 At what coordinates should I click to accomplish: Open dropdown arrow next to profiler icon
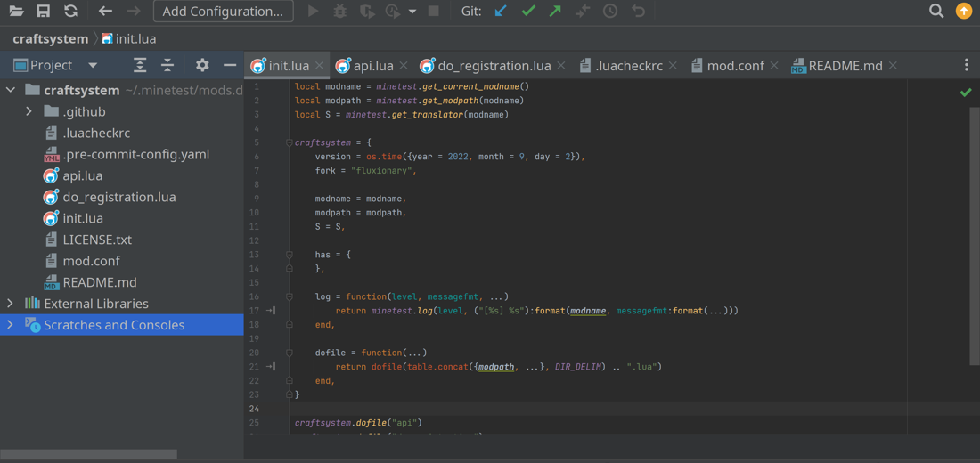click(x=412, y=12)
